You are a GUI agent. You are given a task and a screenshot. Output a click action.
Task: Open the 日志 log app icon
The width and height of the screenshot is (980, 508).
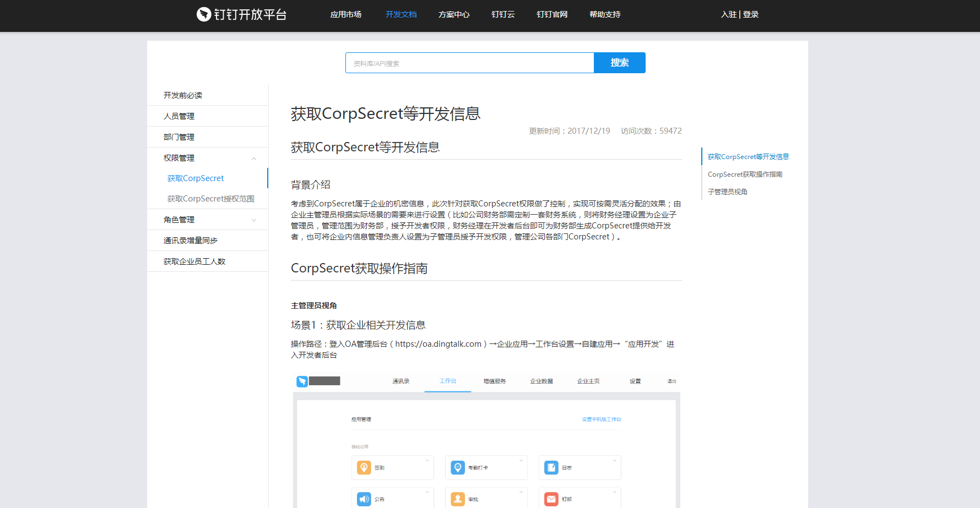tap(551, 467)
